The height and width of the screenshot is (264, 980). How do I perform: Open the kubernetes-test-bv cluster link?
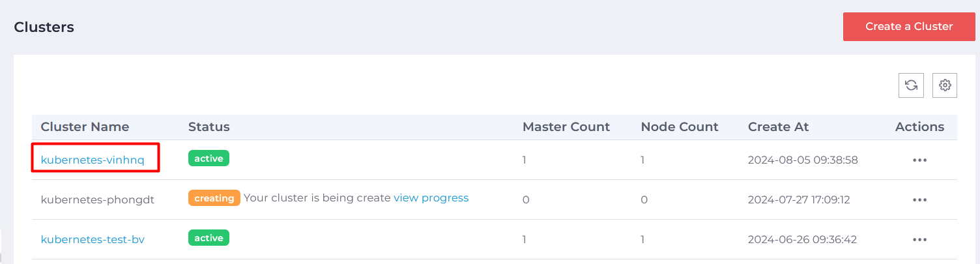(93, 239)
